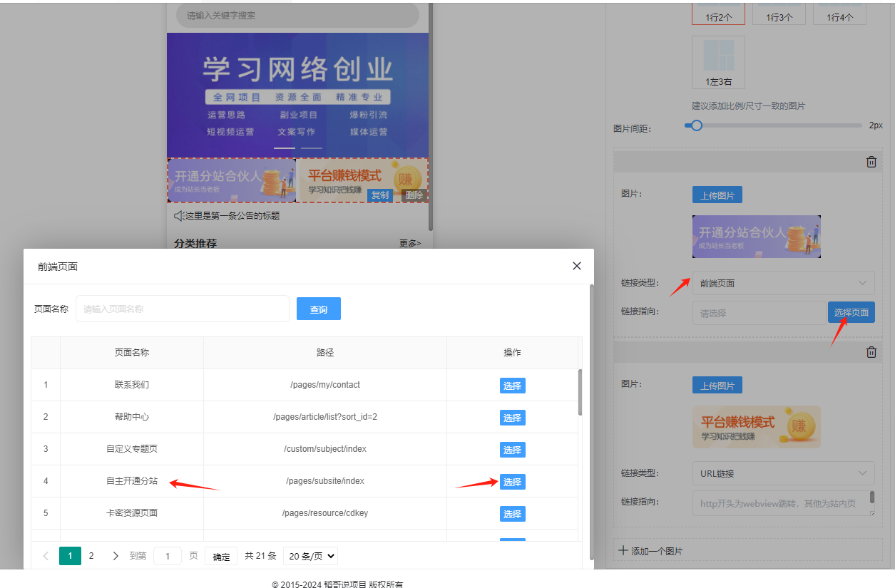Click 上传图片 for the 平台赚钱模式 image
Screen dimensions: 895x588
click(717, 386)
